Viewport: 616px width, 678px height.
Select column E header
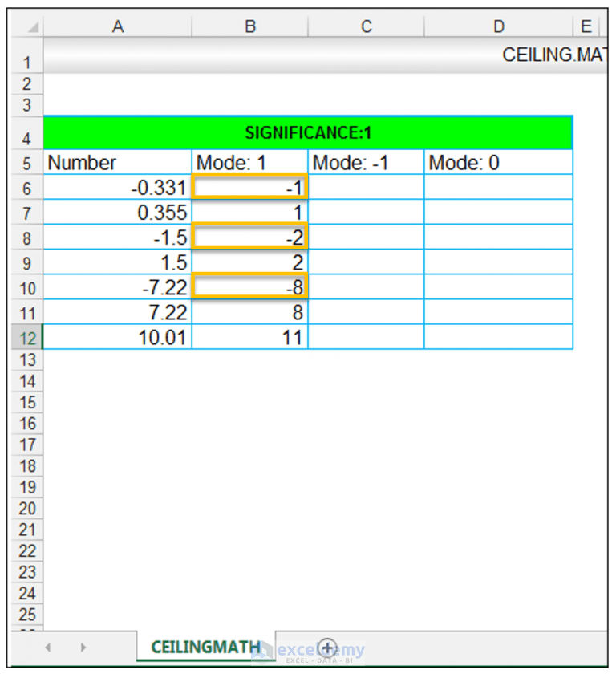pos(586,26)
